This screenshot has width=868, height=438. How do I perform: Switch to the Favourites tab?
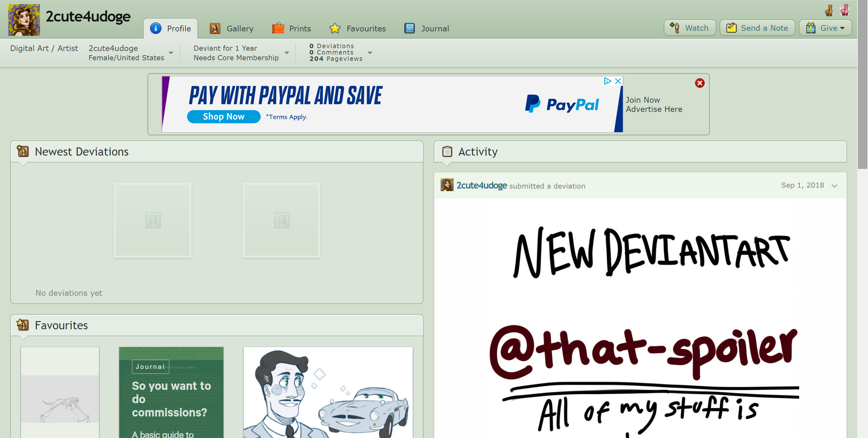tap(358, 29)
